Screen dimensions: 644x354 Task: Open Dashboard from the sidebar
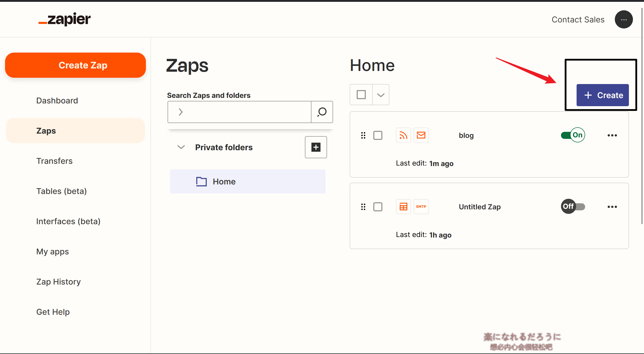(57, 100)
